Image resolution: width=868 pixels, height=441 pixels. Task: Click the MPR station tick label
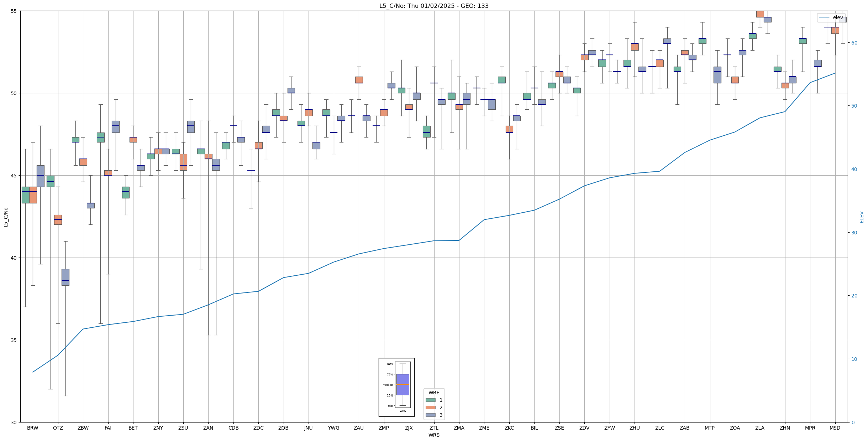coord(810,428)
